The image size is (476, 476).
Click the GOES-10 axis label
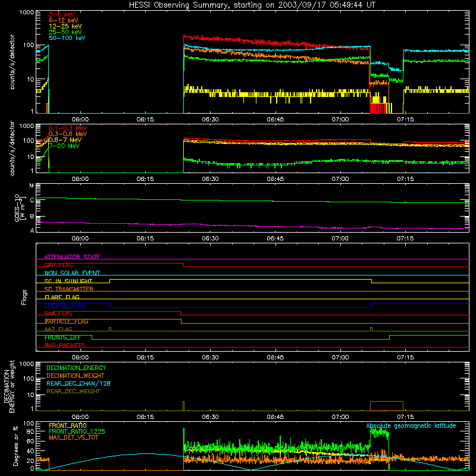pyautogui.click(x=19, y=208)
